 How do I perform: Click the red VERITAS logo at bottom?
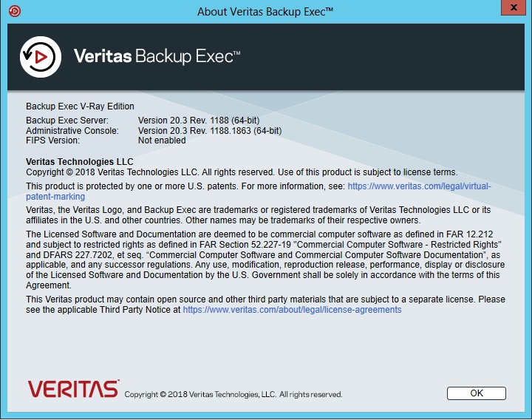[73, 389]
